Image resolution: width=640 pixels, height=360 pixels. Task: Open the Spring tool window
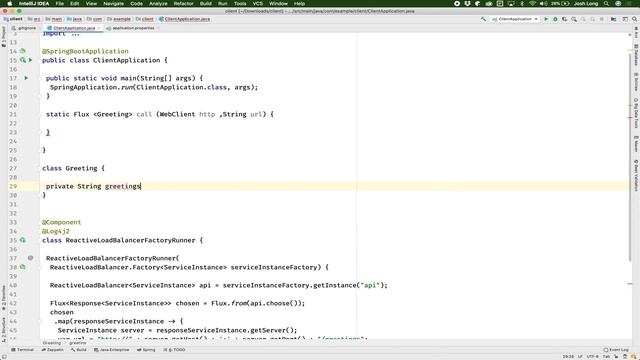[x=146, y=350]
